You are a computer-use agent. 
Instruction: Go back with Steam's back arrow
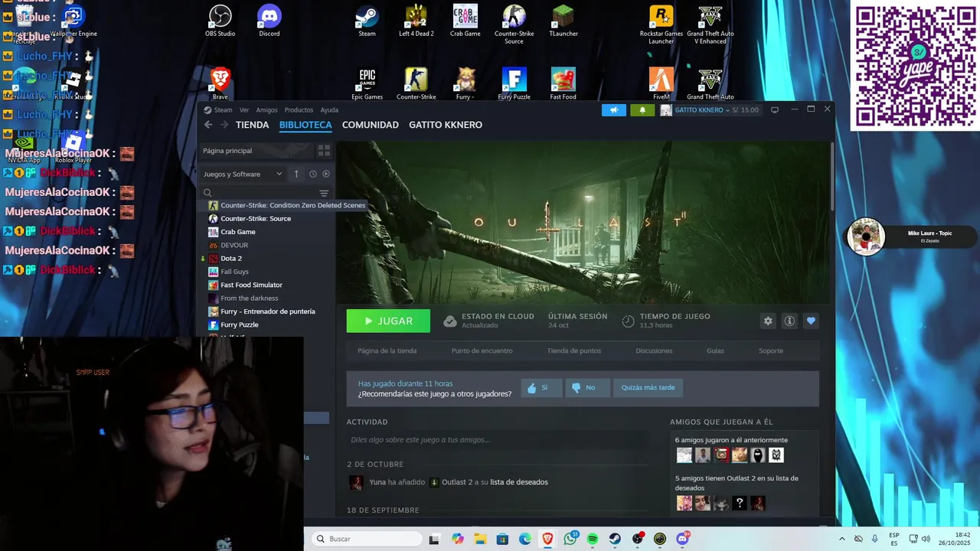207,125
